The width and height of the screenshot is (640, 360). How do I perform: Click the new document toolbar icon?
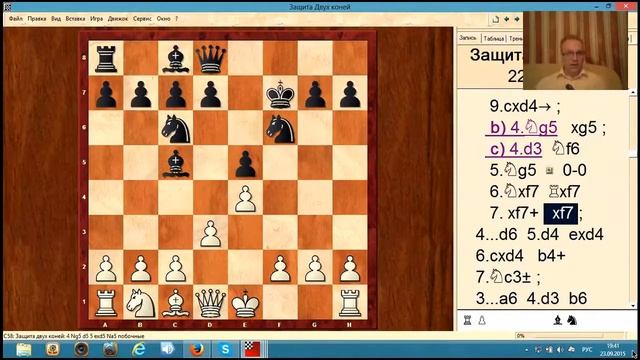[496, 19]
